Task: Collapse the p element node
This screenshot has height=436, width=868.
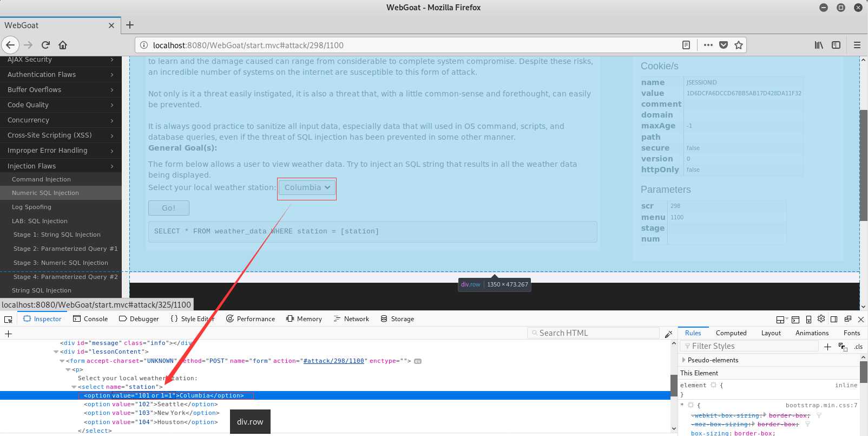Action: click(68, 370)
